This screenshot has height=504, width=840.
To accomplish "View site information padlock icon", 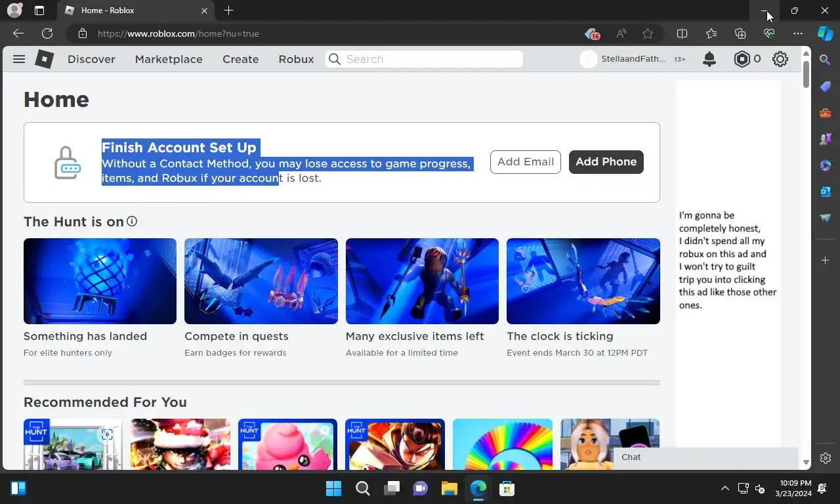I will pos(82,33).
